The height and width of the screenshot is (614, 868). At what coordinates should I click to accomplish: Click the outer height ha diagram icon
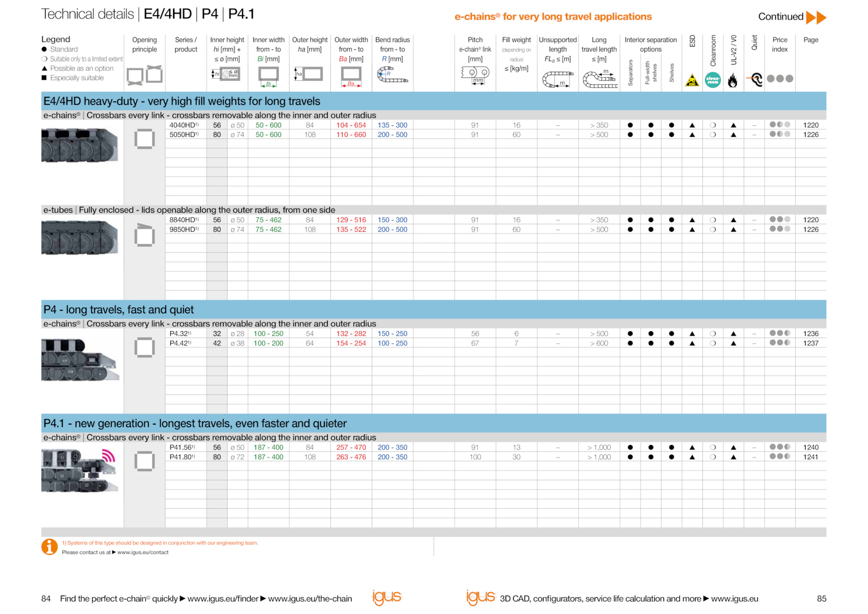click(309, 74)
